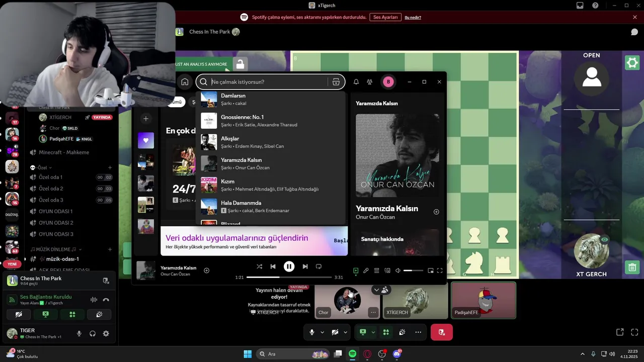Adjust Spotify volume slider
644x362 pixels.
414,270
